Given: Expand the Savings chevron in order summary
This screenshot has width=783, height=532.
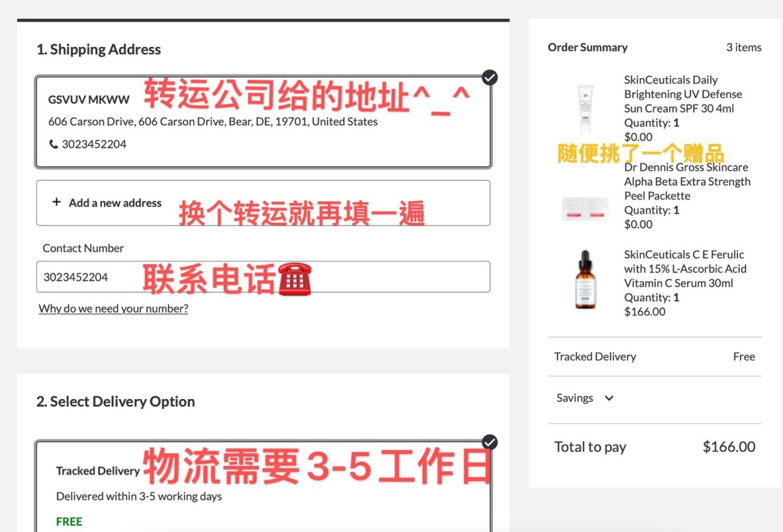Looking at the screenshot, I should (609, 398).
